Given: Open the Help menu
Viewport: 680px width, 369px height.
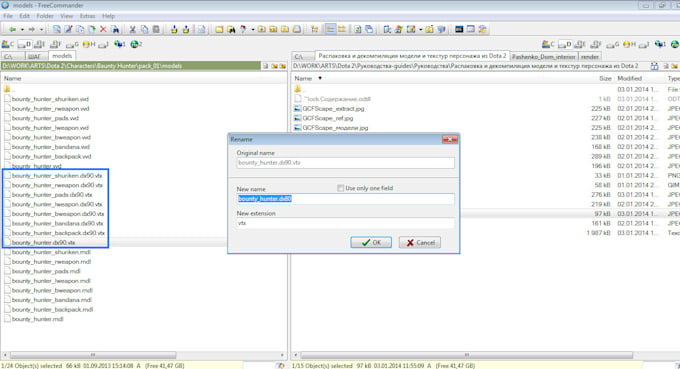Looking at the screenshot, I should 108,16.
